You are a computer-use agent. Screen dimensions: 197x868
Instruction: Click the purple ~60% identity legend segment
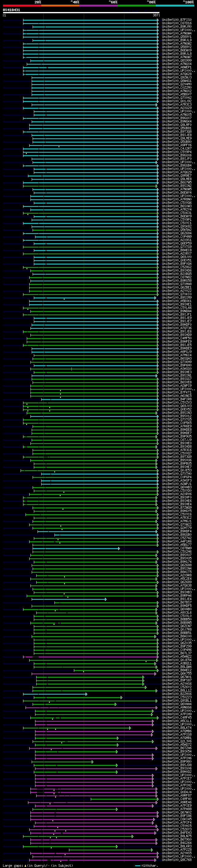[x=99, y=6]
